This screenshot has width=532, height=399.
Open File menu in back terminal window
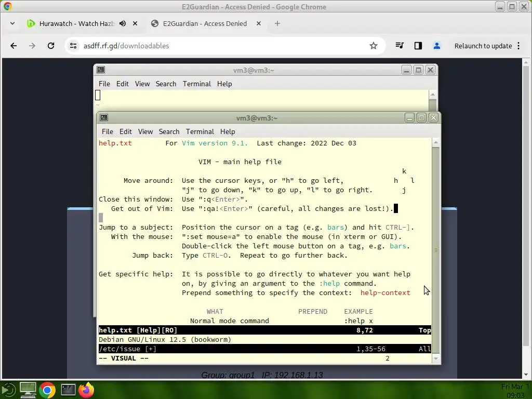pyautogui.click(x=104, y=84)
